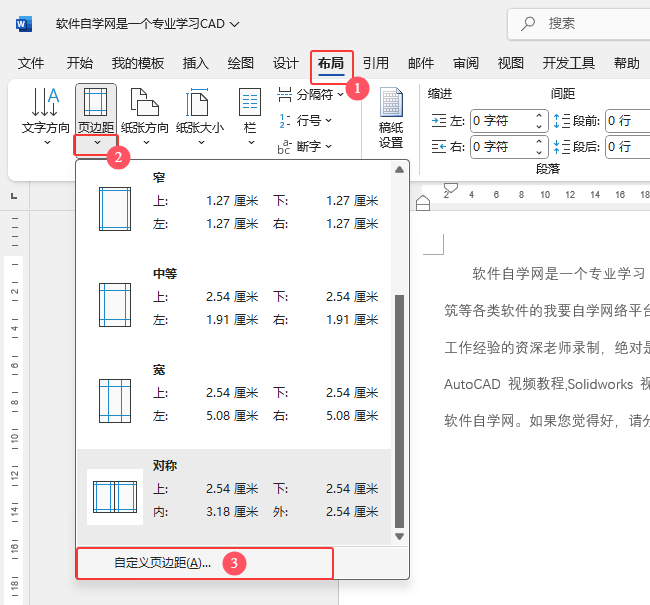
Task: Click the left indent icon beside 左
Action: 439,121
